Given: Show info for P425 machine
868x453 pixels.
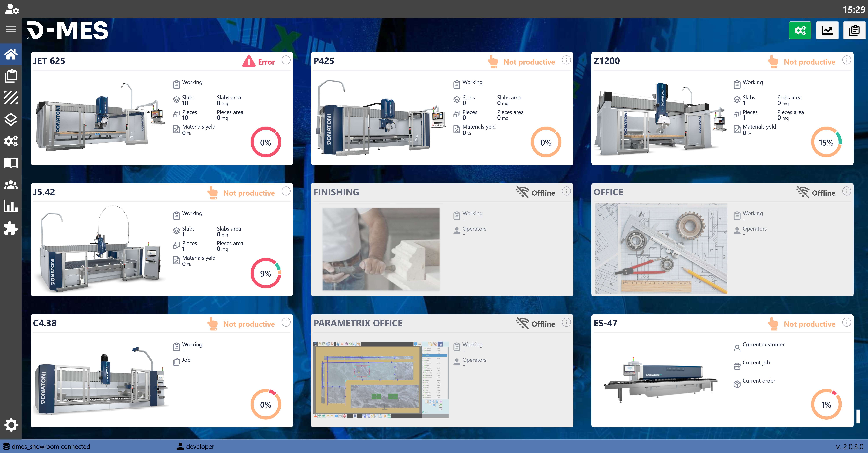Looking at the screenshot, I should tap(566, 60).
